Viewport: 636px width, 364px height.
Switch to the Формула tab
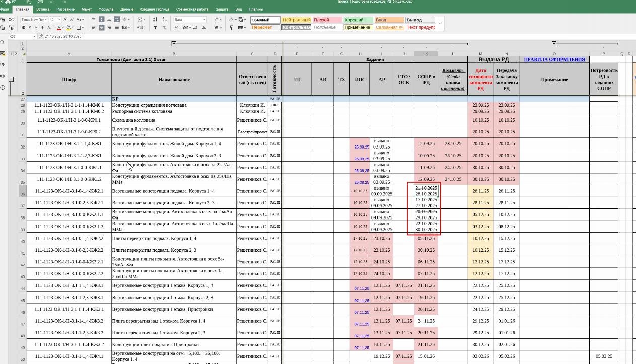pos(106,10)
